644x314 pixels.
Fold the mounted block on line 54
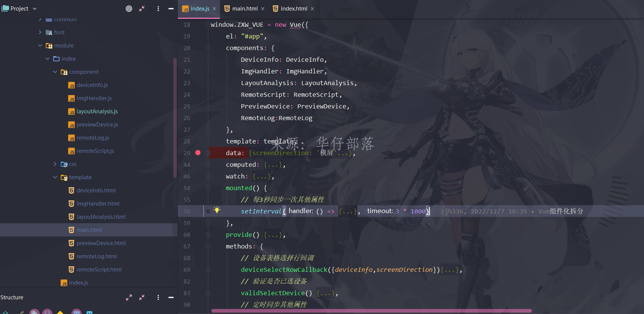click(208, 188)
